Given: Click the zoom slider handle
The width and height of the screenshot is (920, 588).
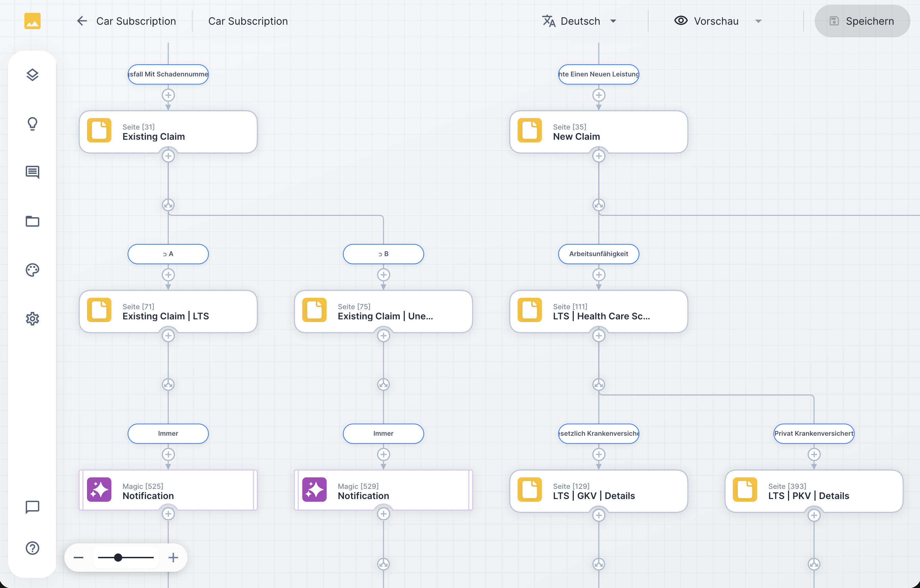Looking at the screenshot, I should [x=118, y=558].
